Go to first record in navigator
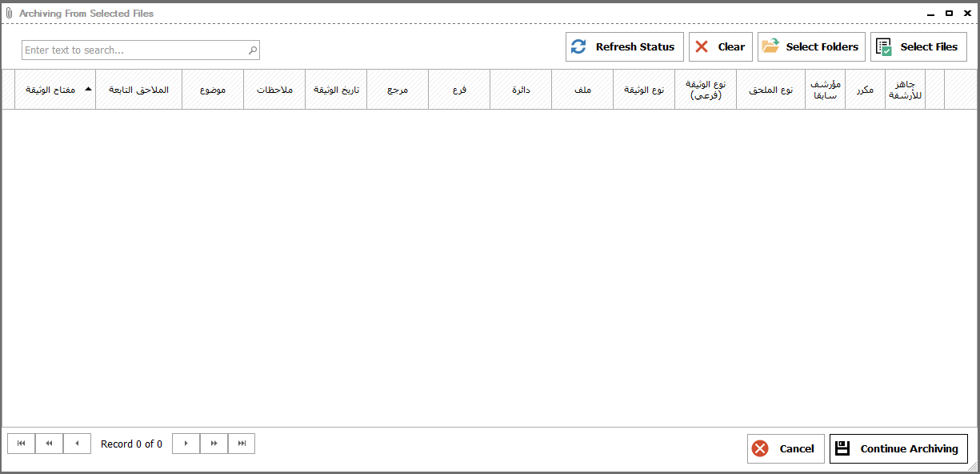The image size is (980, 474). 22,444
